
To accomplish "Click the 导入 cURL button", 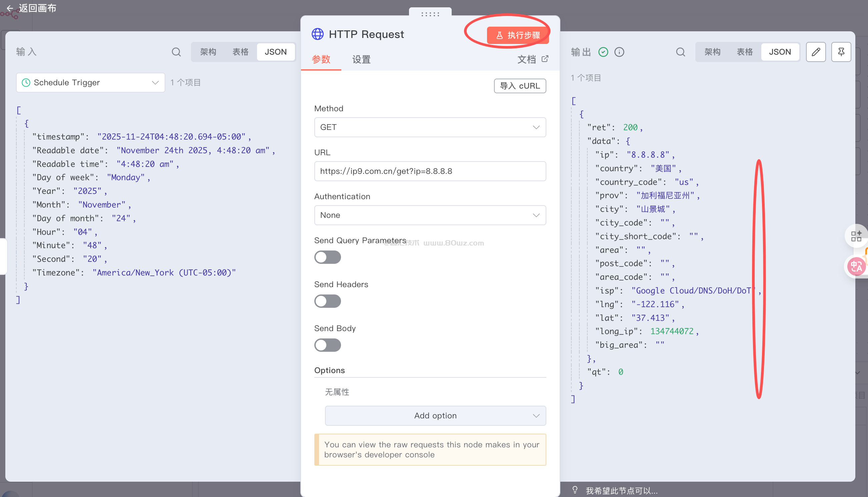I will (519, 86).
